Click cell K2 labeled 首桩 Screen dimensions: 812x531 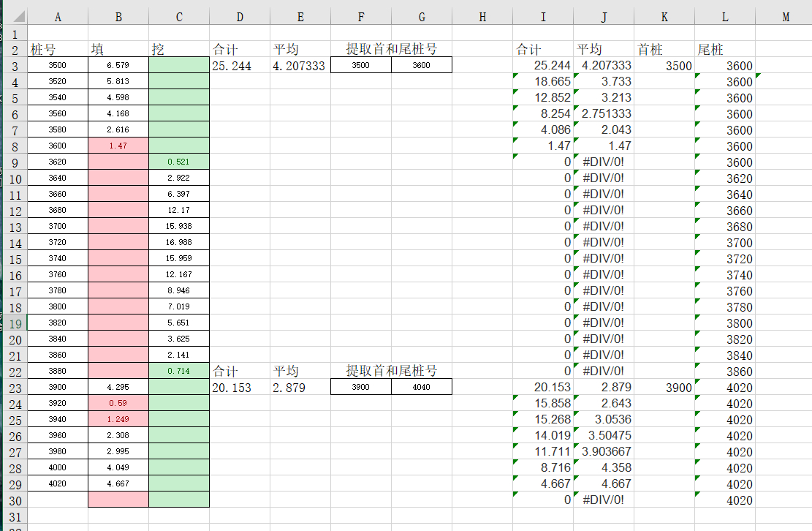pyautogui.click(x=664, y=49)
